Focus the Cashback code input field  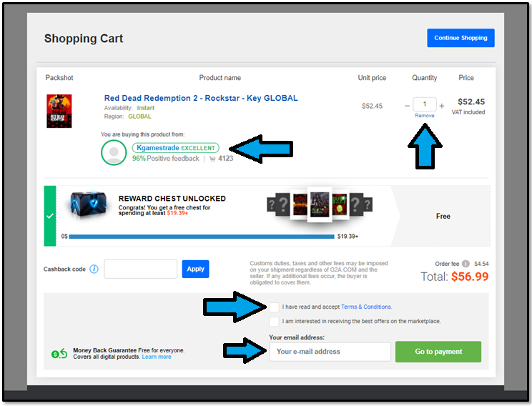[x=140, y=269]
